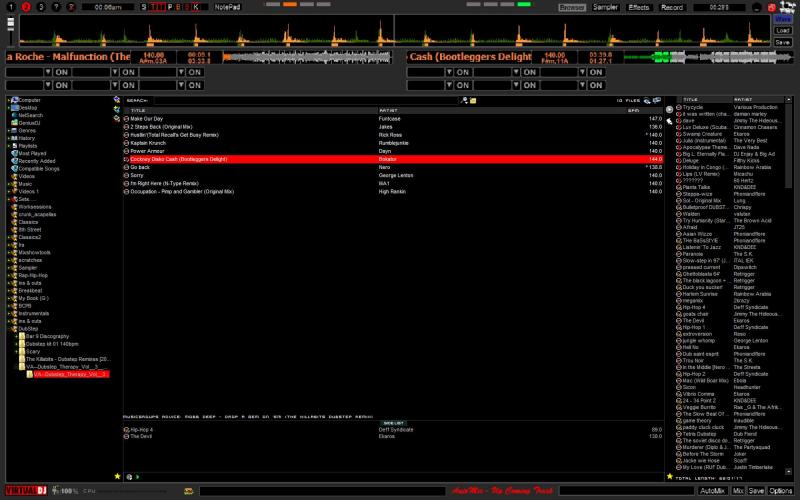Click the Save button in bottom bar
Viewport: 800px width, 500px height.
click(x=756, y=491)
